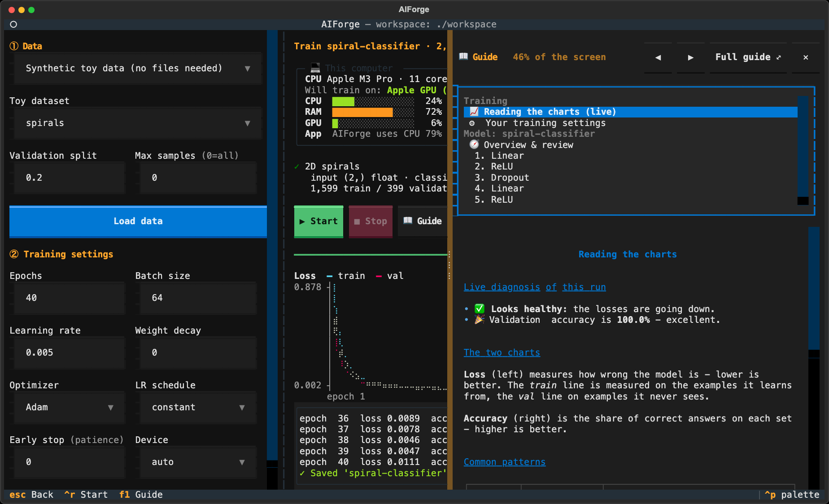Click the Validation split input field
This screenshot has height=504, width=829.
click(69, 178)
